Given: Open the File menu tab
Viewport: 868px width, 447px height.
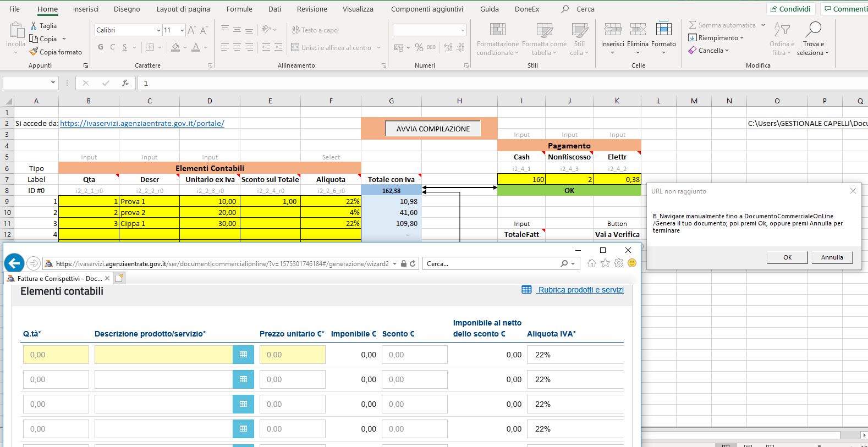Looking at the screenshot, I should [x=15, y=9].
